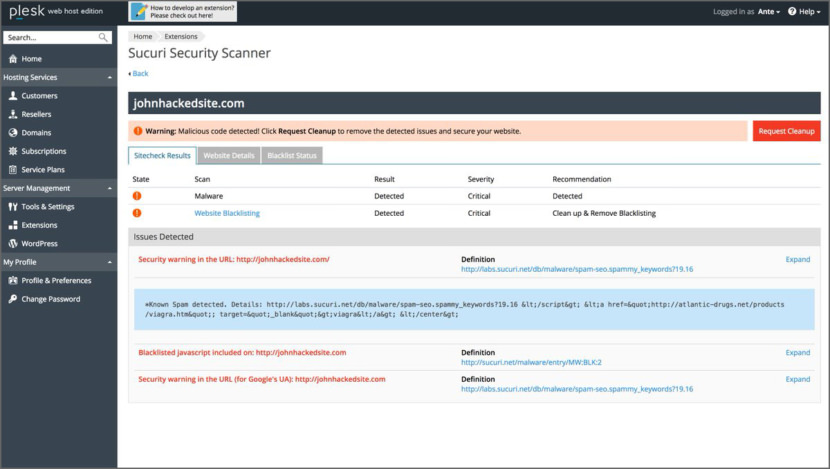Open the Website Blacklisting scan link
830x469 pixels.
coord(227,213)
